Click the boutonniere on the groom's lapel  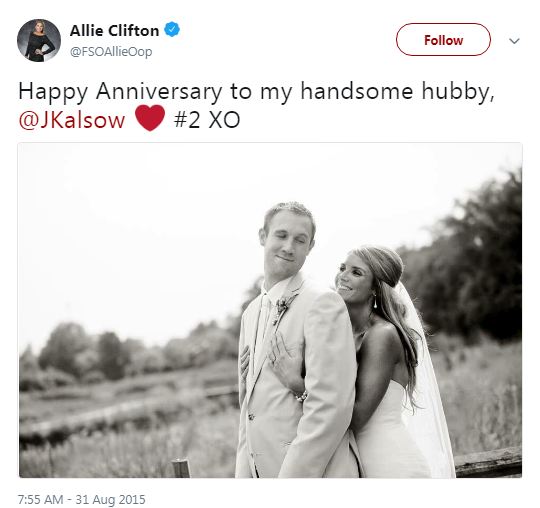(x=282, y=308)
